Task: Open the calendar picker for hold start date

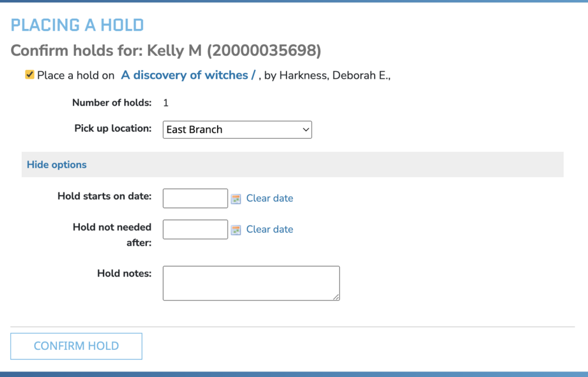Action: tap(236, 198)
